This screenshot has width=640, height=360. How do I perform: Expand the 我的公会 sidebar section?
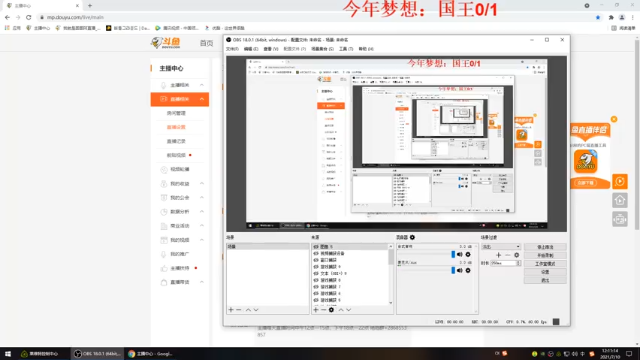point(202,198)
